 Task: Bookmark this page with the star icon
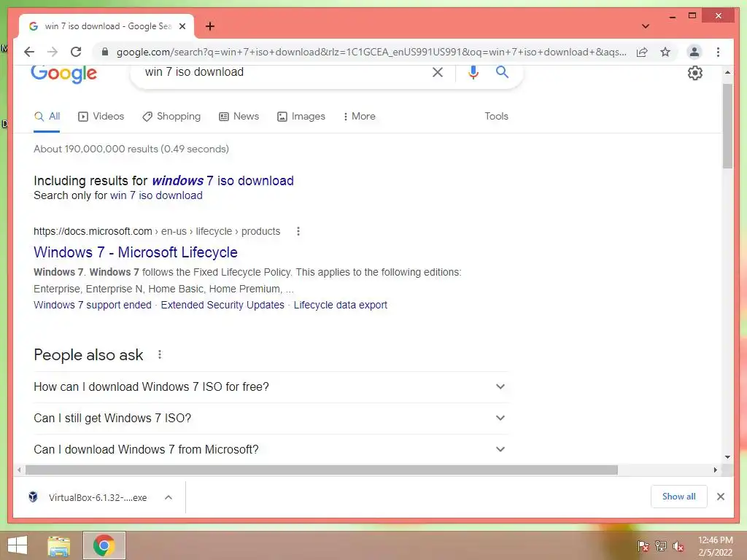(665, 52)
